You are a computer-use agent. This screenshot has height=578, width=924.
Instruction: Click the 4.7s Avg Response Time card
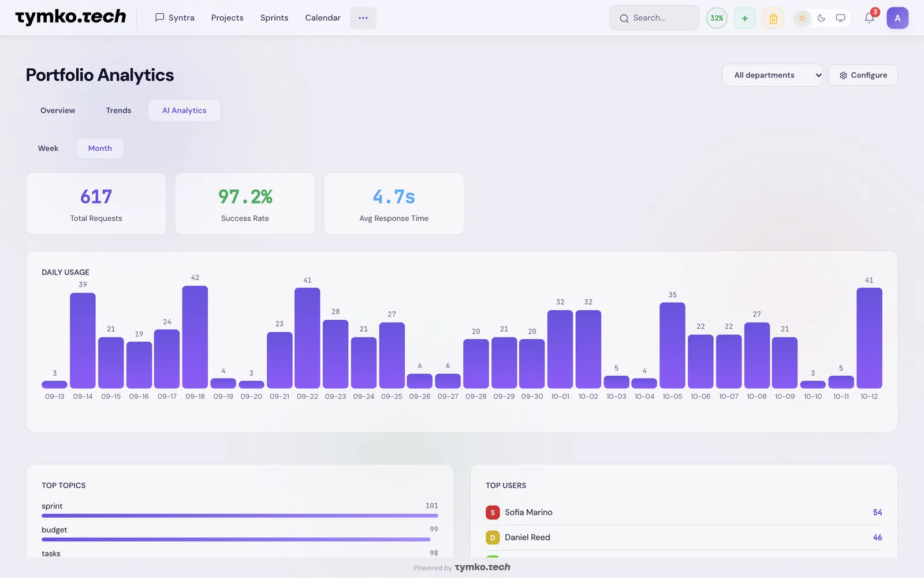click(x=394, y=203)
